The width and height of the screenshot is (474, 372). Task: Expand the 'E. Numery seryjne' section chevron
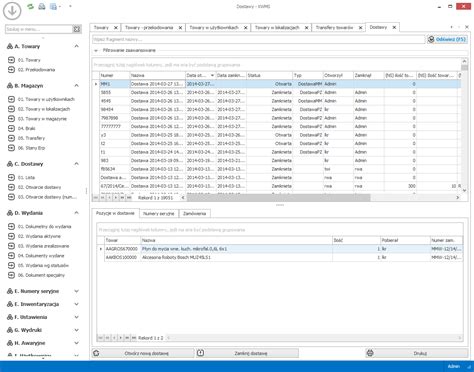(77, 291)
